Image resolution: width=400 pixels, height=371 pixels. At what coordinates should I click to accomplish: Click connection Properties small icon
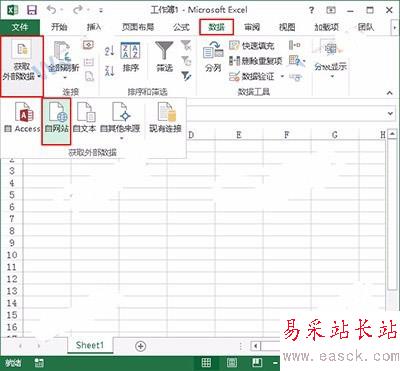pos(89,62)
